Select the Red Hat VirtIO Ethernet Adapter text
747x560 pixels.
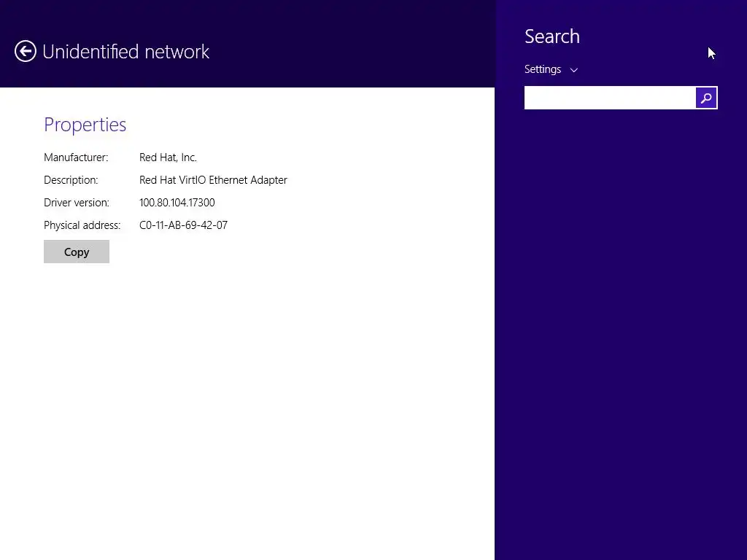[213, 180]
